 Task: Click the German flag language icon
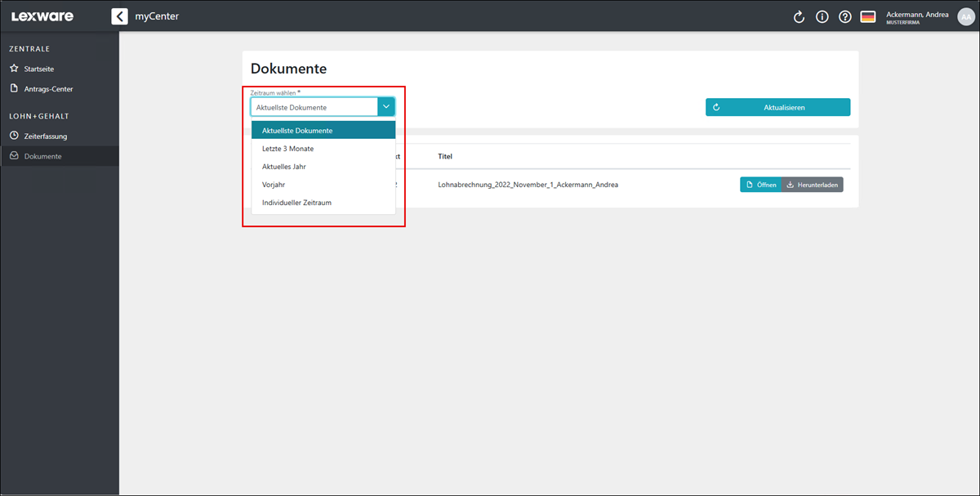868,17
